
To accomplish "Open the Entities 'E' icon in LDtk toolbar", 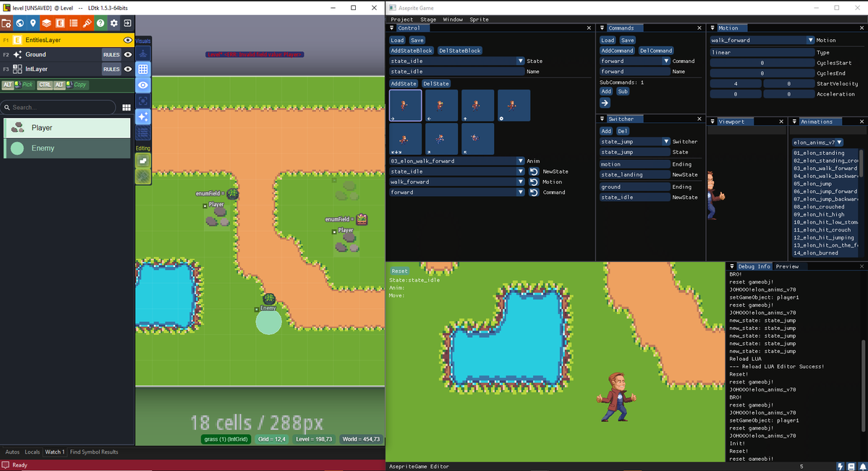I will pos(60,23).
